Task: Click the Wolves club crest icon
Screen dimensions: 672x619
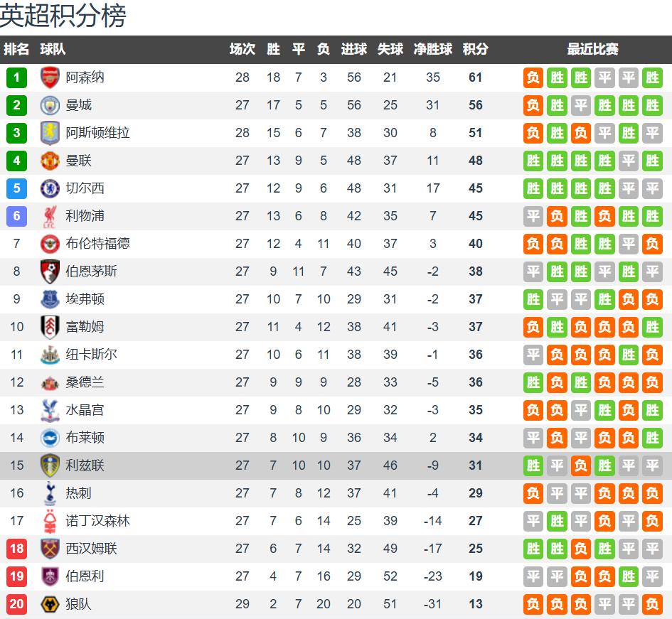Action: coord(50,604)
